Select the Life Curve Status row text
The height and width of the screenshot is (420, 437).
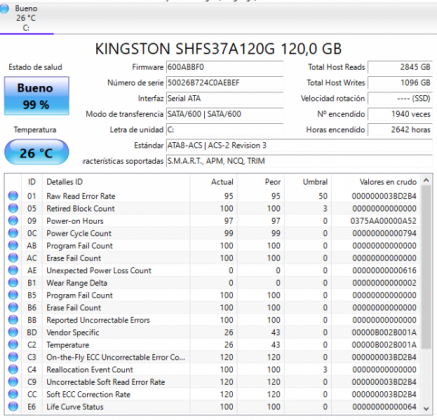(75, 407)
